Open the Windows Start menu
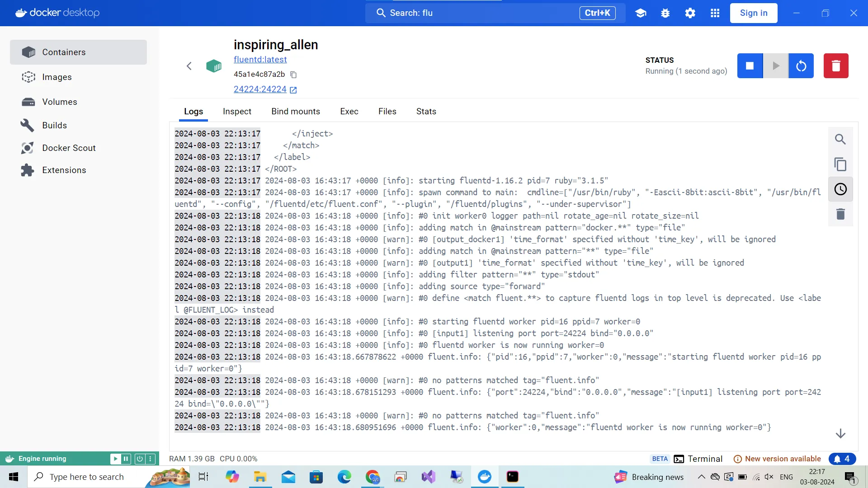Screen dimensions: 868x488 14,477
